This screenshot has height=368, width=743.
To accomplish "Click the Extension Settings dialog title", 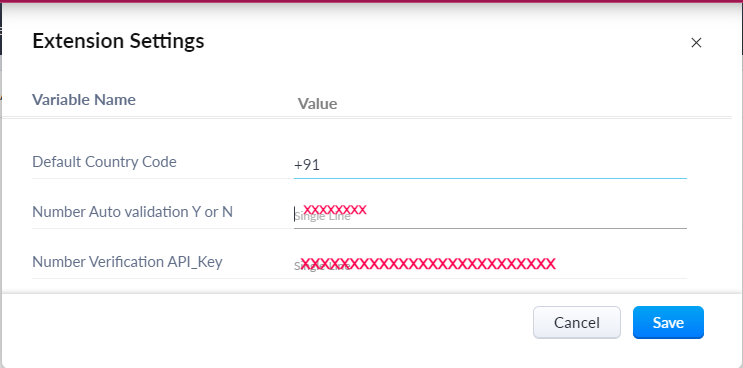I will (118, 41).
